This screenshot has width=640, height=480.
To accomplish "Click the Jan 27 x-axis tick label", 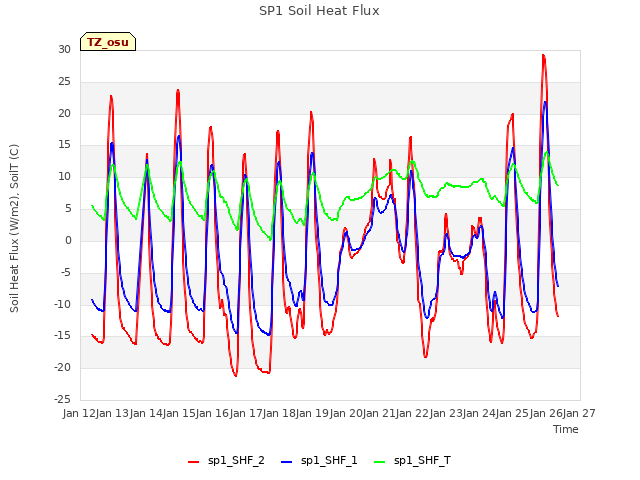I will click(x=580, y=413).
